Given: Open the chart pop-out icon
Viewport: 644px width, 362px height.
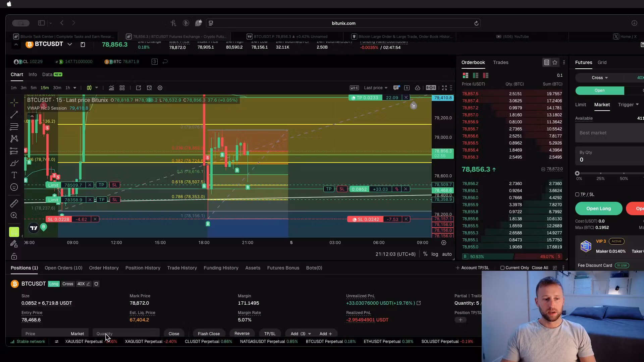Looking at the screenshot, I should click(139, 88).
